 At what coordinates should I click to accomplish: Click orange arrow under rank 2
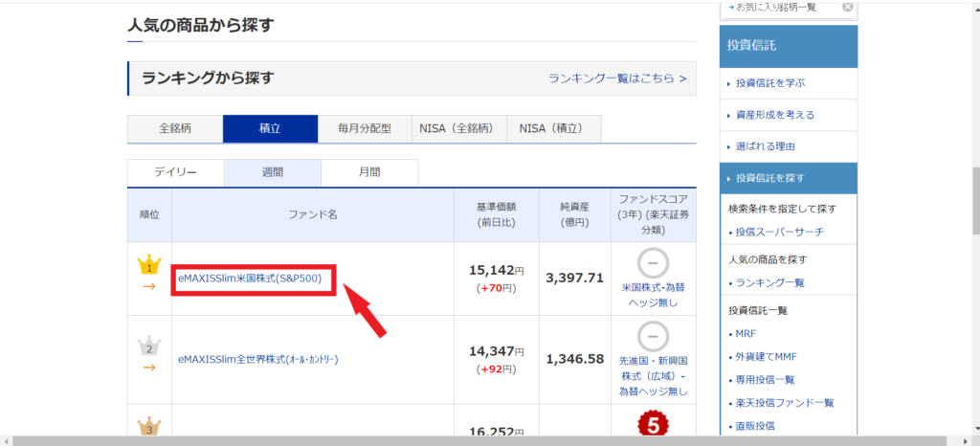[149, 368]
